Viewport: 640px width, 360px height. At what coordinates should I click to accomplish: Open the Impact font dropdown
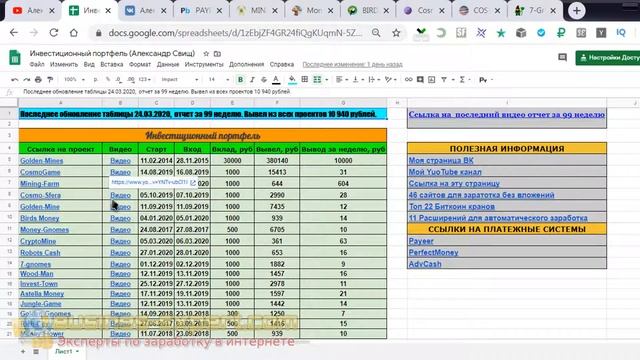(x=180, y=80)
